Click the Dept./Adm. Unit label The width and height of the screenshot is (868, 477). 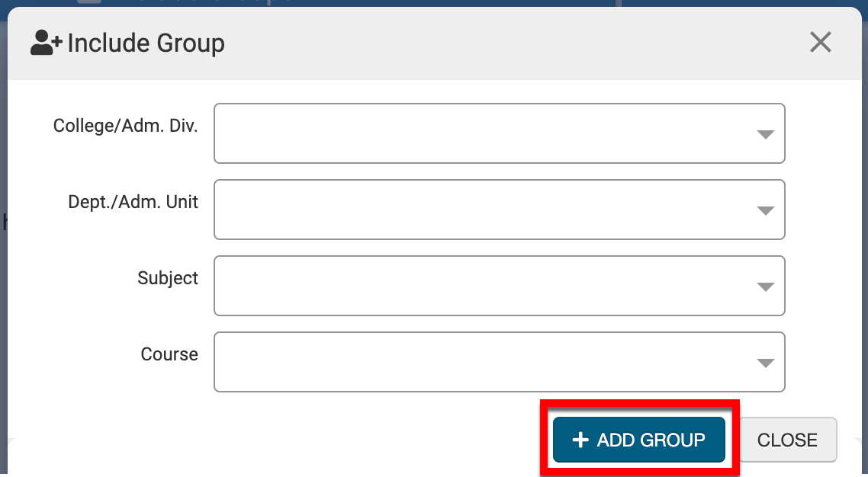click(x=133, y=202)
